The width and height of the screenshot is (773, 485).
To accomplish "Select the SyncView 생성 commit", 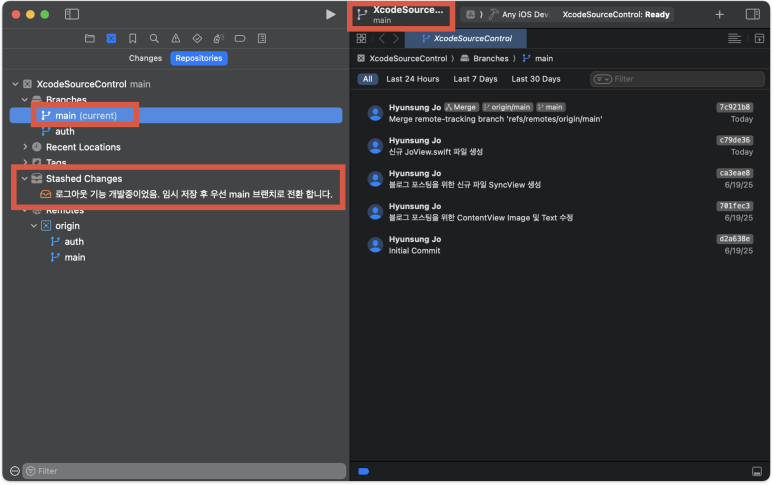I will (x=560, y=179).
